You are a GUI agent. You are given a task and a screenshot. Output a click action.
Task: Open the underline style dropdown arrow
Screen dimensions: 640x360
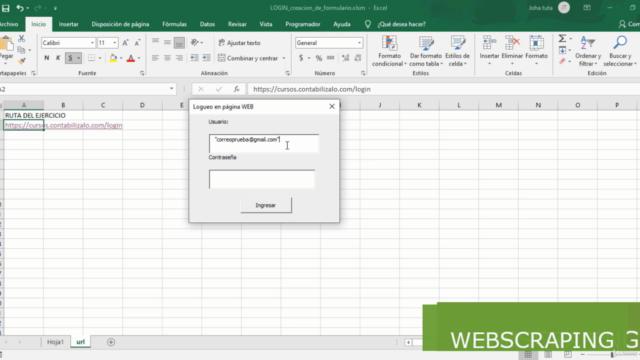78,58
